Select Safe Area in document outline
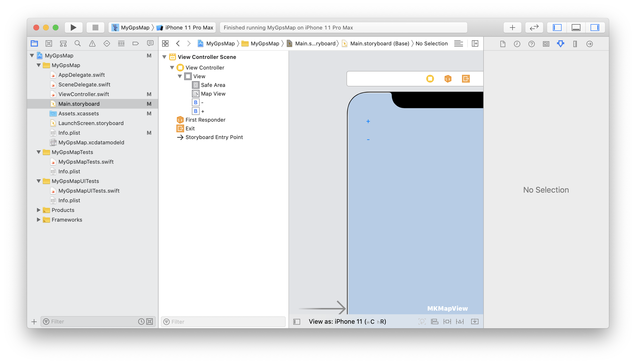The width and height of the screenshot is (636, 364). point(213,85)
